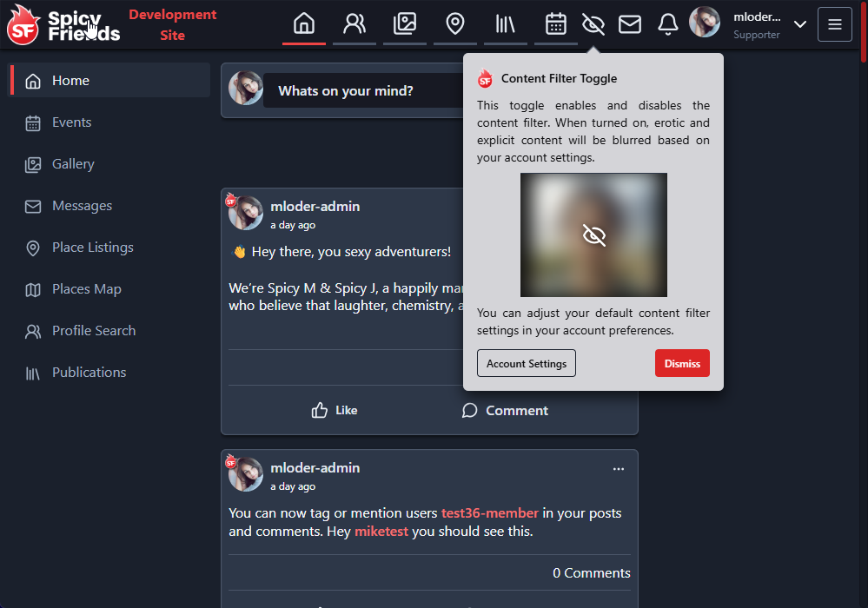Check notifications via the bell icon

667,24
